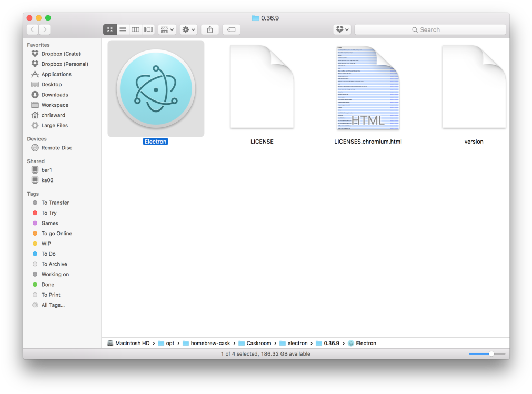
Task: Switch to column view mode
Action: pyautogui.click(x=135, y=30)
